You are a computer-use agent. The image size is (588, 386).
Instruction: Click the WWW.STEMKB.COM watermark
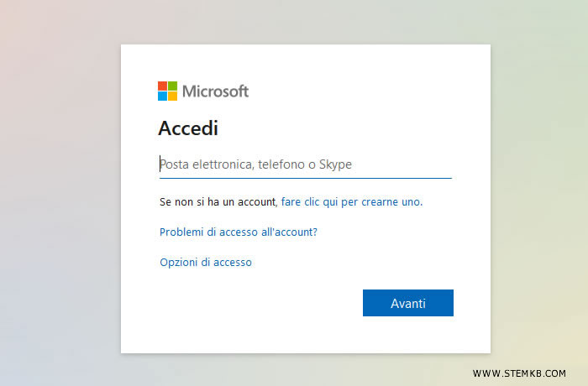(x=519, y=373)
